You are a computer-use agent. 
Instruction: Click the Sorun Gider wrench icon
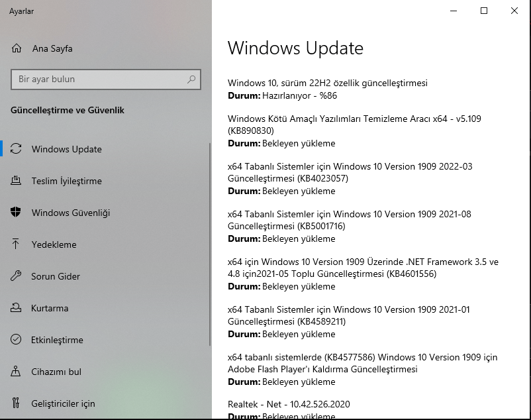16,276
